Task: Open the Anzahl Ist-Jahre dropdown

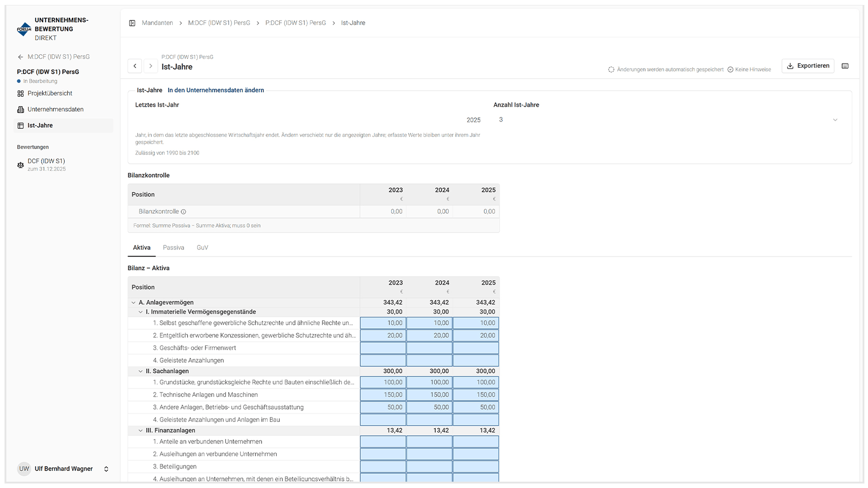Action: click(668, 120)
